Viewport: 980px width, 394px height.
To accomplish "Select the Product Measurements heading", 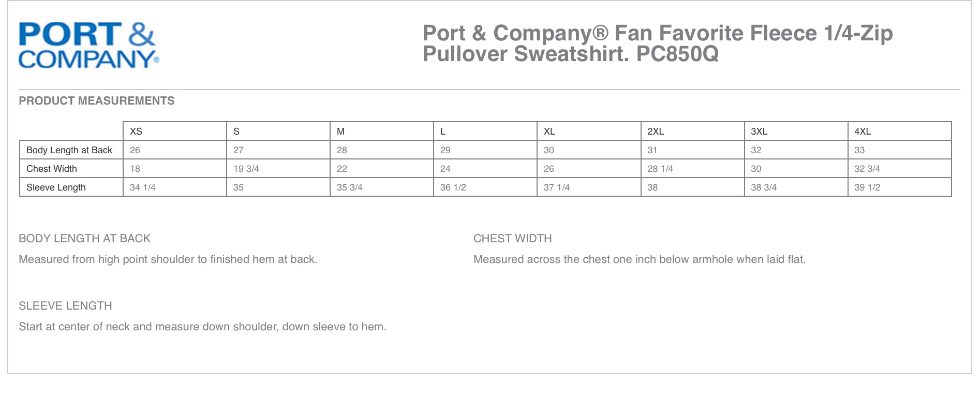I will point(96,101).
